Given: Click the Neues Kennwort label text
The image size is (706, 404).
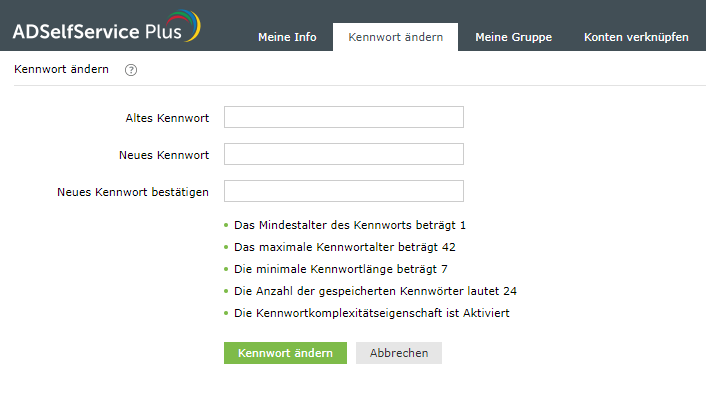Looking at the screenshot, I should click(x=163, y=155).
